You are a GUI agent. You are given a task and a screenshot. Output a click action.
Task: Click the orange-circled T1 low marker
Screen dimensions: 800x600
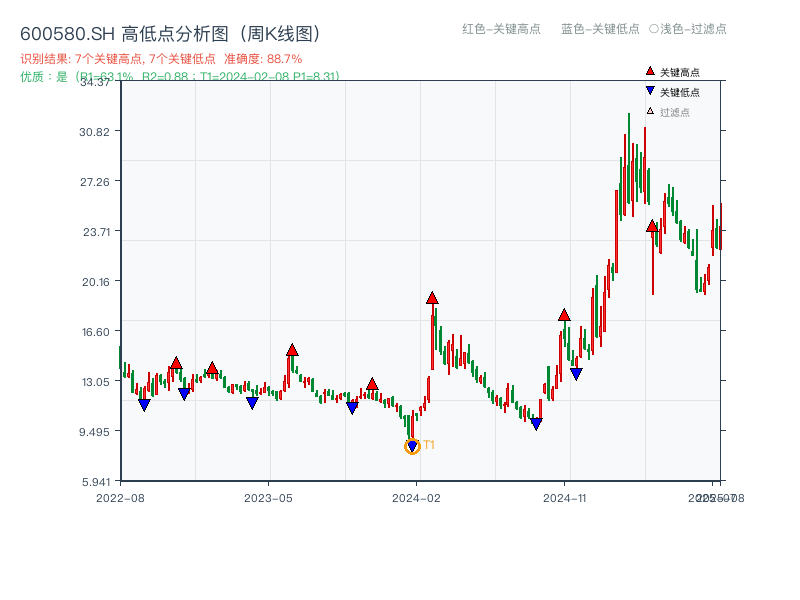pos(412,446)
